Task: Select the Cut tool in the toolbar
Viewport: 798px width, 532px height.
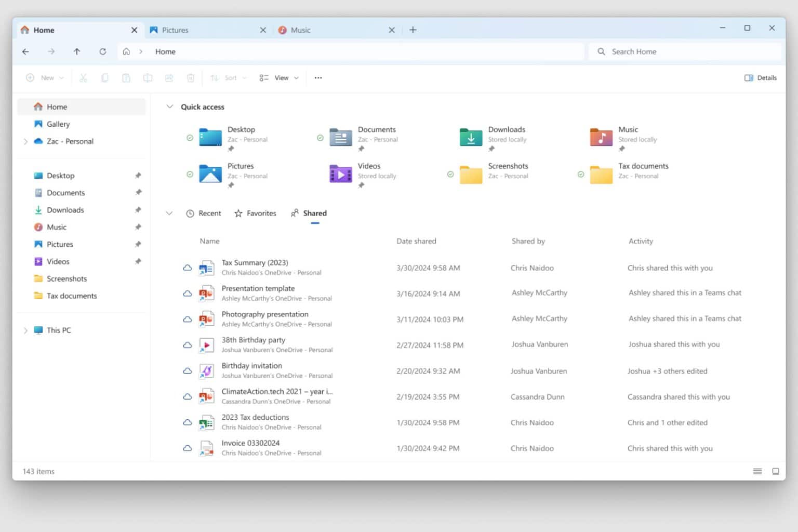Action: tap(83, 77)
